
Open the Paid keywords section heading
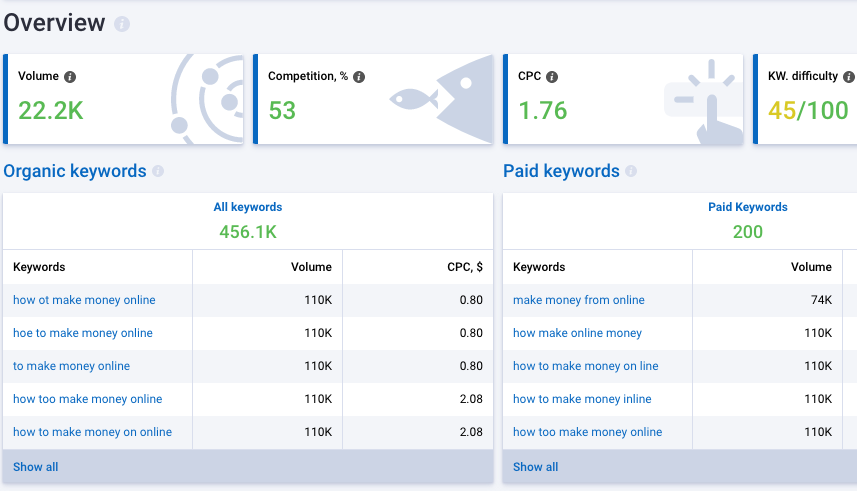click(561, 171)
